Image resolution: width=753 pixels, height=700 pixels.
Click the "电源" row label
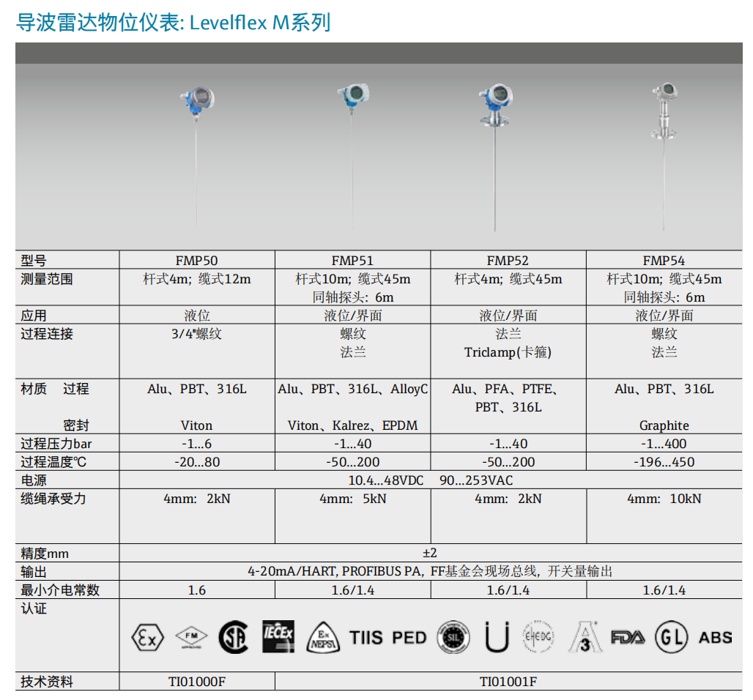click(34, 480)
